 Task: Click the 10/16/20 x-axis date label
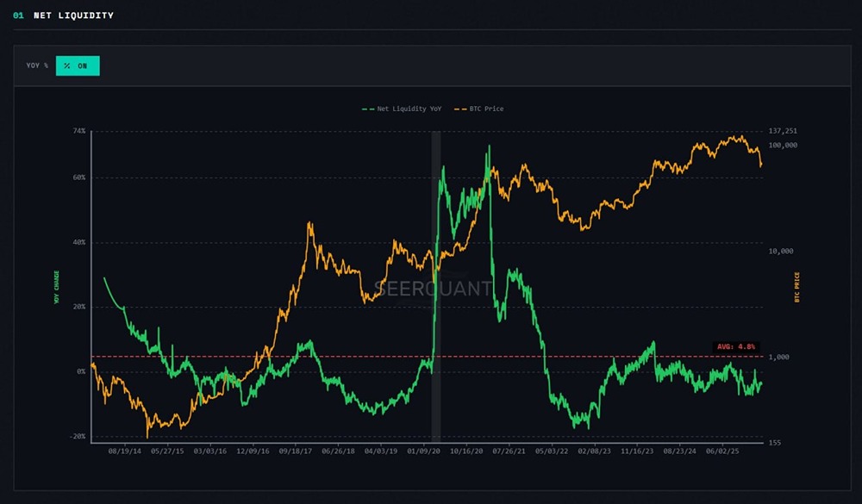tap(465, 450)
